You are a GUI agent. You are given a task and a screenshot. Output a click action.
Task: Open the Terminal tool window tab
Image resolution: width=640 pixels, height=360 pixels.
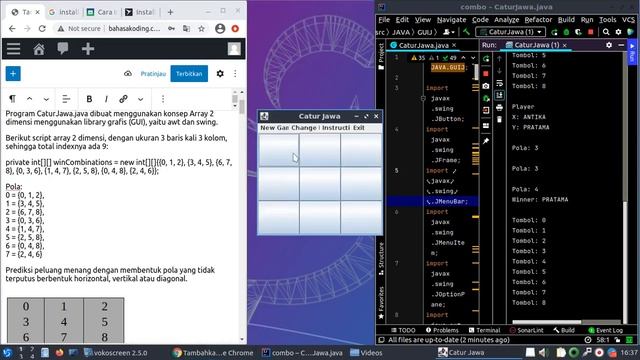(x=484, y=330)
